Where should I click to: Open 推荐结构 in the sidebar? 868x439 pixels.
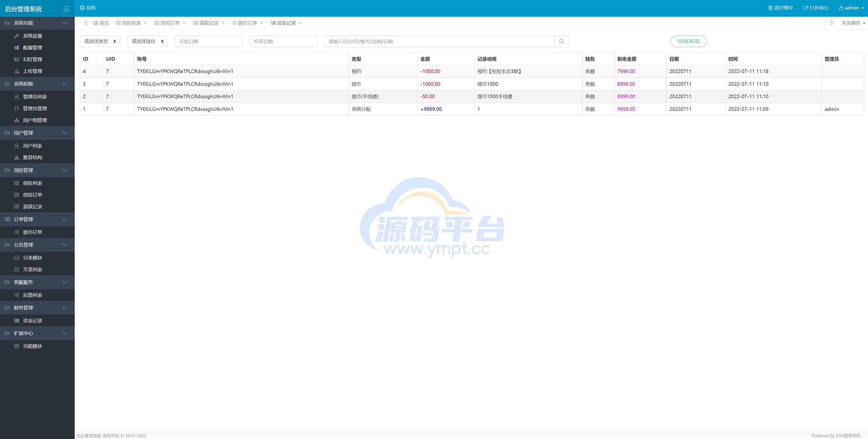(37, 158)
